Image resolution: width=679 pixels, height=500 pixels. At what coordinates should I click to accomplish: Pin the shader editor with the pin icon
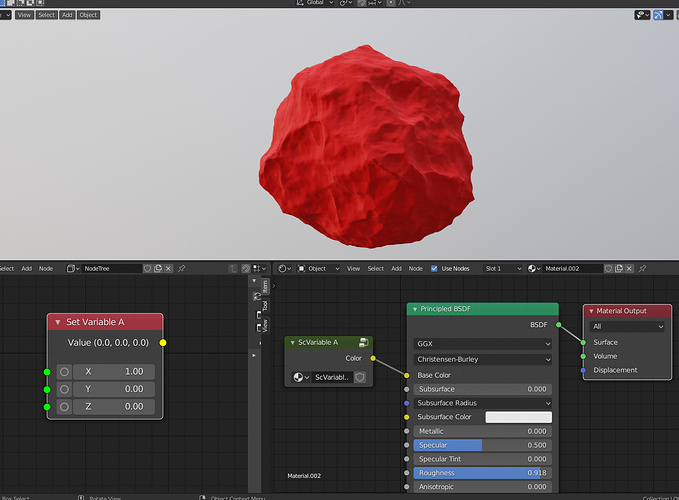point(643,268)
